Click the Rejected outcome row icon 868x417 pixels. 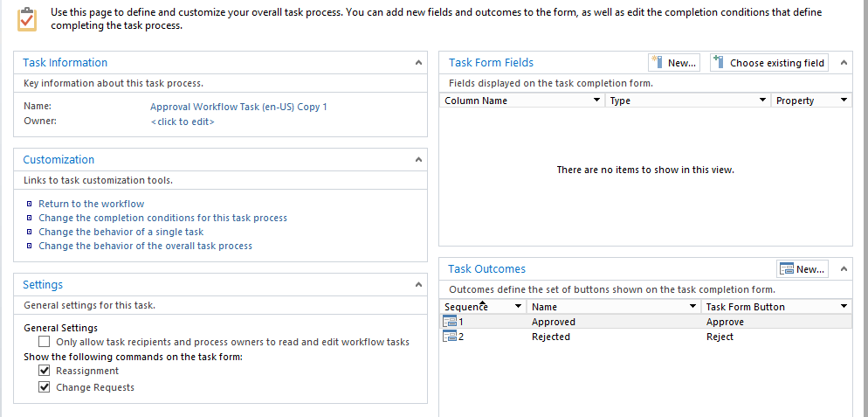[x=450, y=337]
